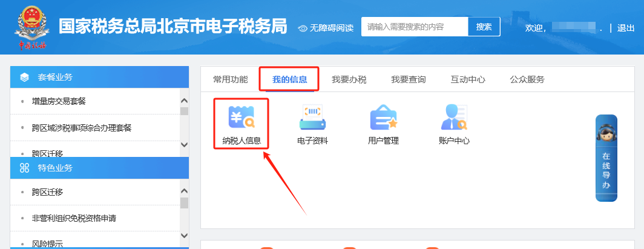Screen dimensions: 644x249
Task: Open 非营利组织免税资格申请 item
Action: tap(74, 218)
